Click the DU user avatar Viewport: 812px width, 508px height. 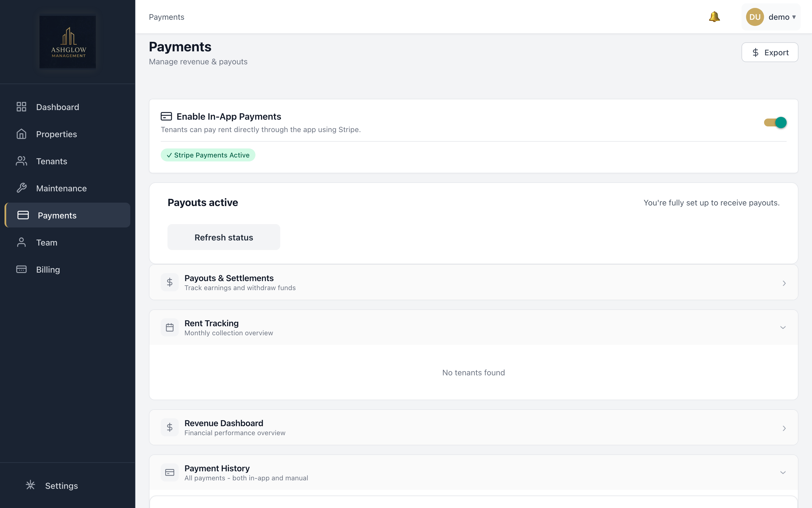[754, 17]
